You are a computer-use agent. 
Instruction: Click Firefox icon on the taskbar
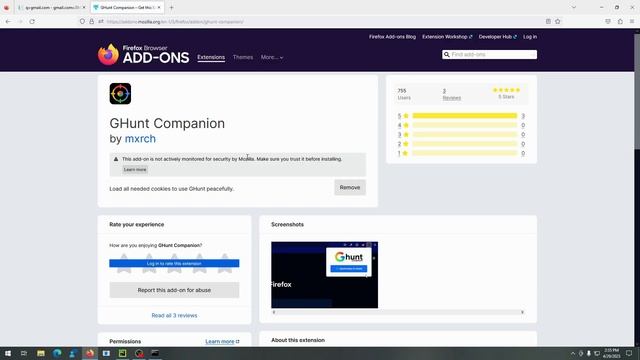[90, 353]
